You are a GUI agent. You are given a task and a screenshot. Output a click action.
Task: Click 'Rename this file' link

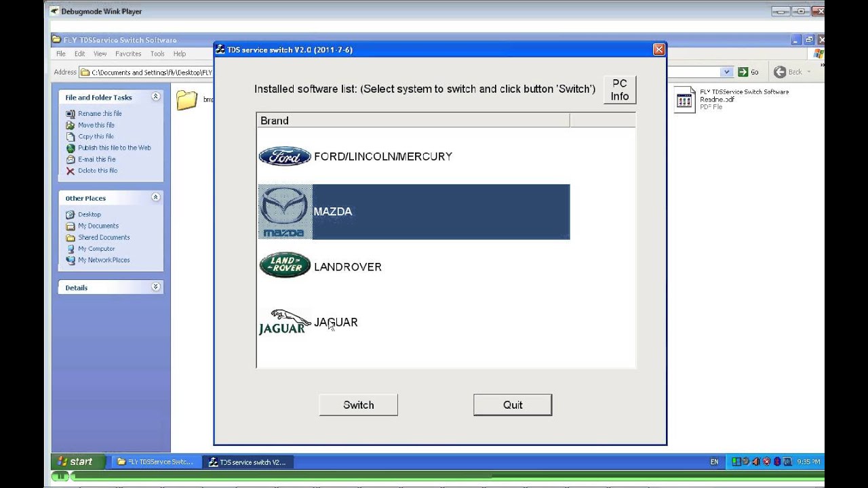tap(100, 114)
